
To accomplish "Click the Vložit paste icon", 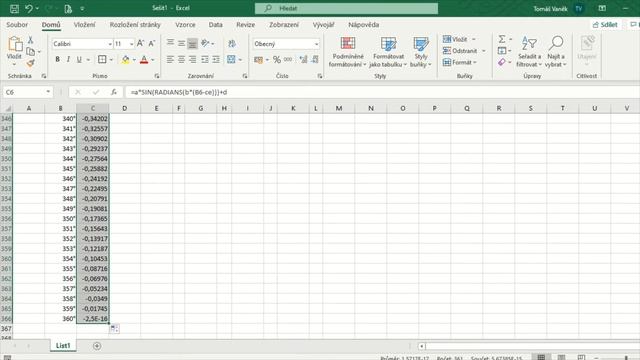I will pos(14,43).
